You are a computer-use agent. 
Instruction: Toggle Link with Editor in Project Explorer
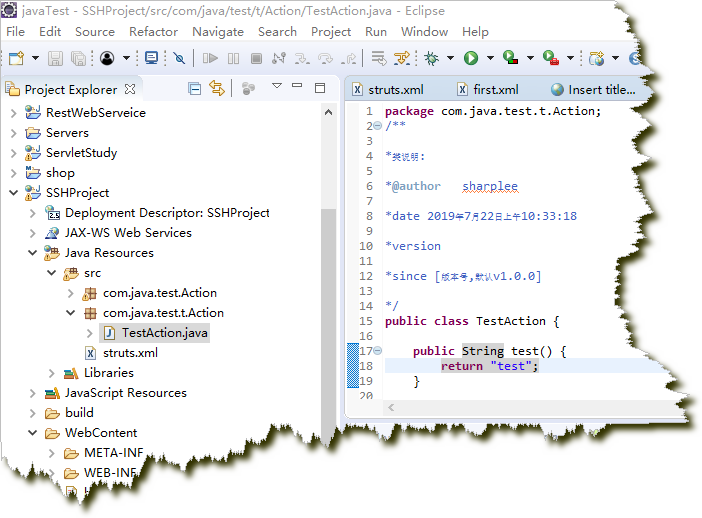pyautogui.click(x=216, y=89)
